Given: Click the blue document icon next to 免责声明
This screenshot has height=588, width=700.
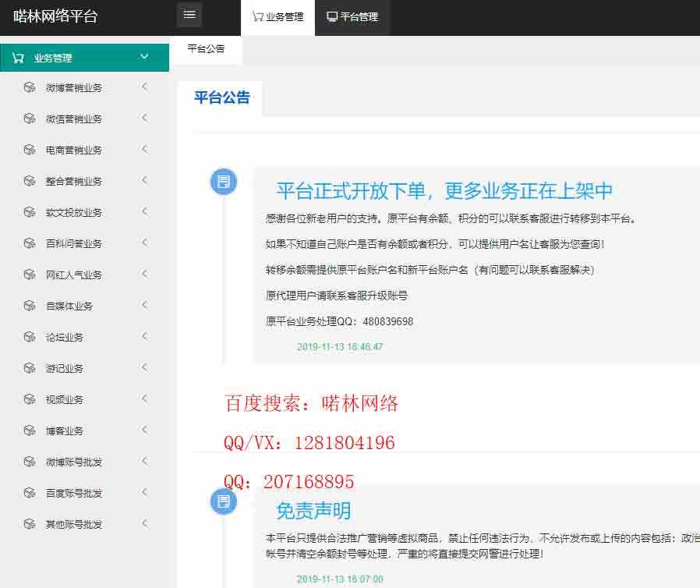Looking at the screenshot, I should coord(224,501).
